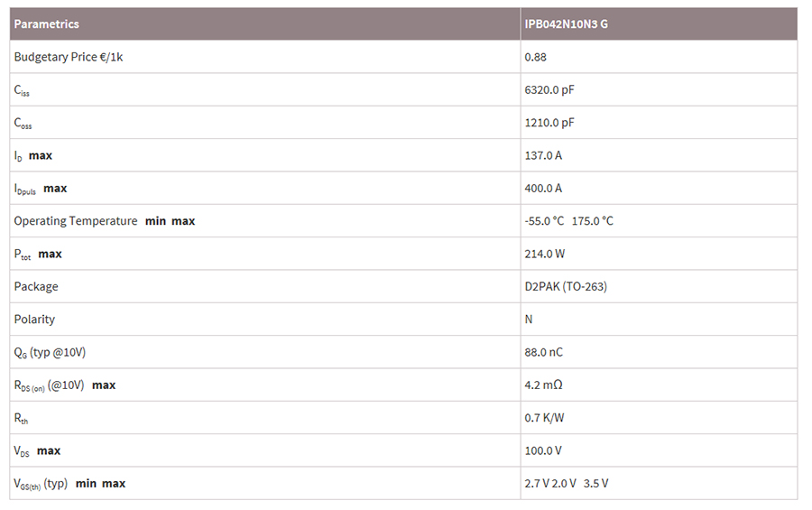Select the 137.0 A value
Viewport: 812px width, 510px height.
pos(543,155)
